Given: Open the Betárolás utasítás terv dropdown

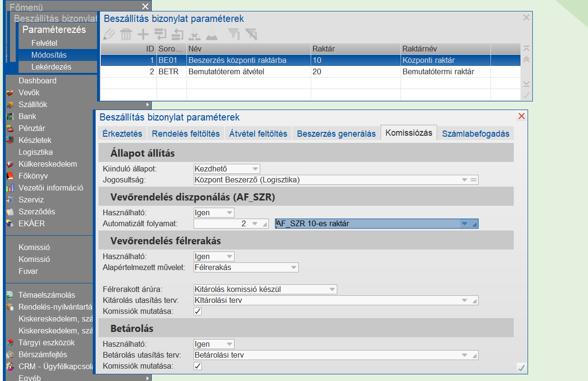Looking at the screenshot, I should point(464,355).
